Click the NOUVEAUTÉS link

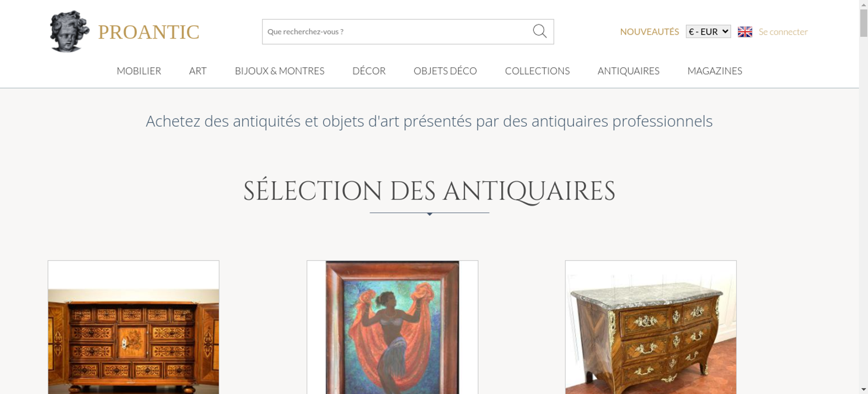point(649,32)
